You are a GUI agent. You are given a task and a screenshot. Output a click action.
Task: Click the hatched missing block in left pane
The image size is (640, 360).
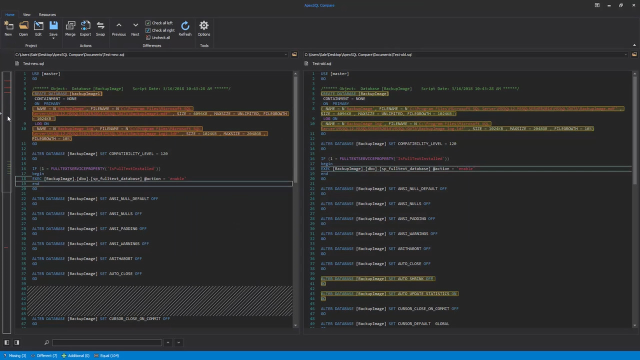click(160, 301)
